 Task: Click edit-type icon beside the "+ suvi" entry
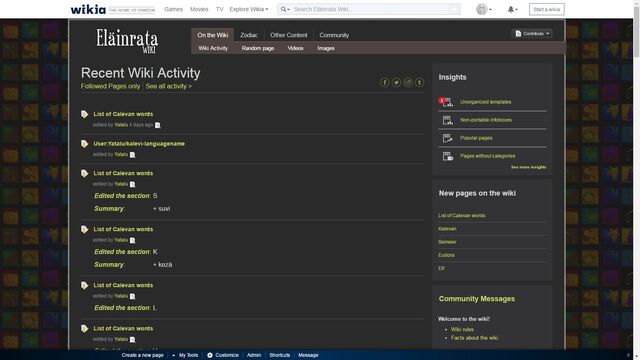tap(84, 173)
